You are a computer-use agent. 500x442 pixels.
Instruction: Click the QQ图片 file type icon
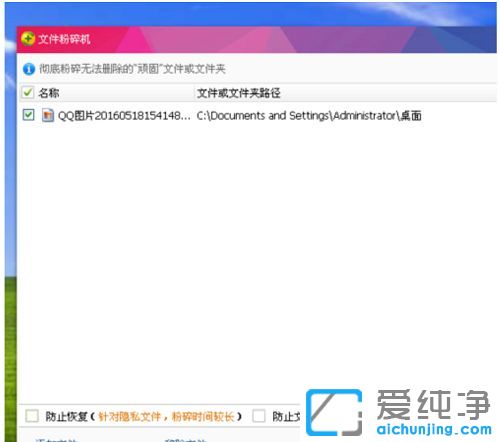(48, 115)
